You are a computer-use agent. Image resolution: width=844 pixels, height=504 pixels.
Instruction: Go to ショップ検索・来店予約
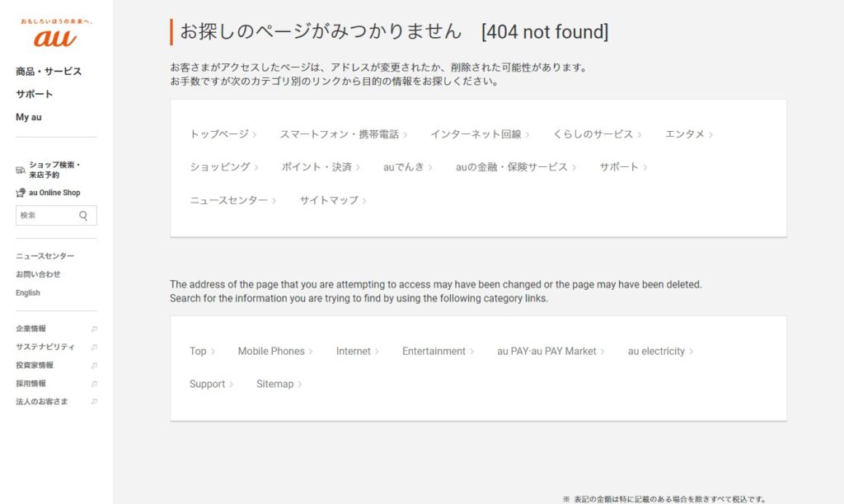[55, 170]
